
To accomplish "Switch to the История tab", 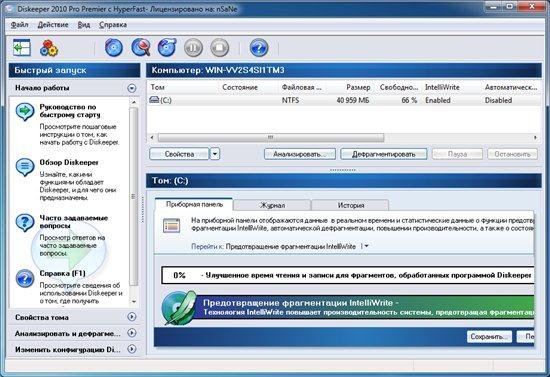I will [x=350, y=205].
